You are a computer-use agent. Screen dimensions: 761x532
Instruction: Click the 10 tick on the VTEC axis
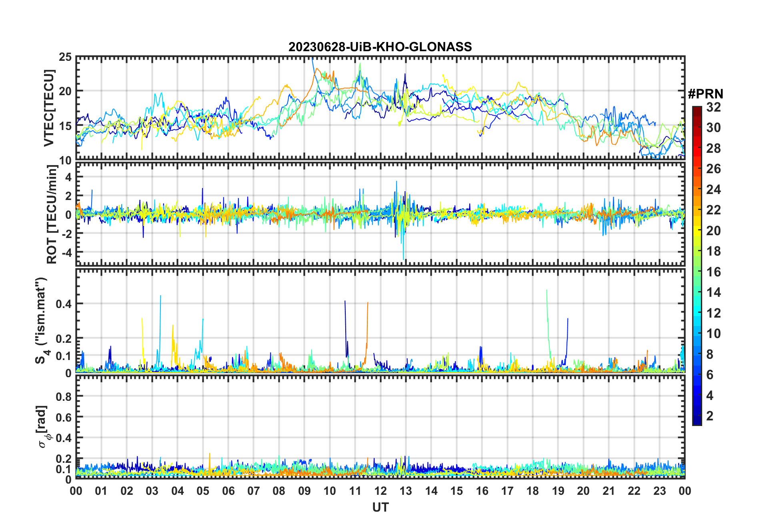(65, 161)
